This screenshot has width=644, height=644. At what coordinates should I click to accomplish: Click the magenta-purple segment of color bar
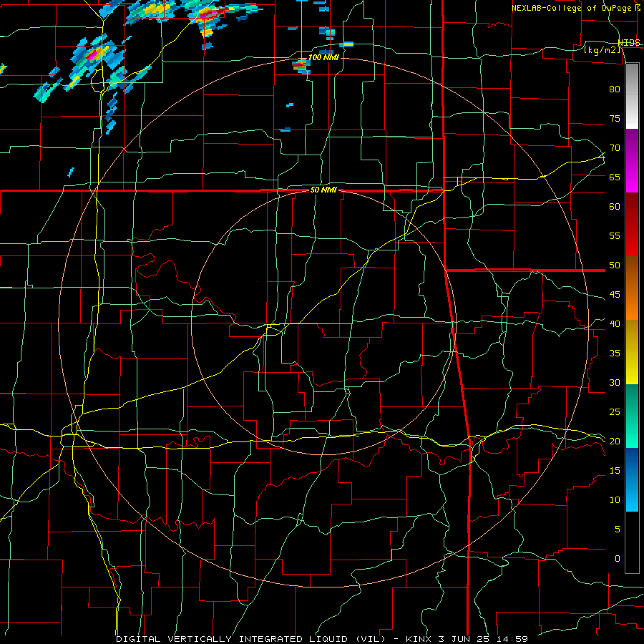click(632, 160)
